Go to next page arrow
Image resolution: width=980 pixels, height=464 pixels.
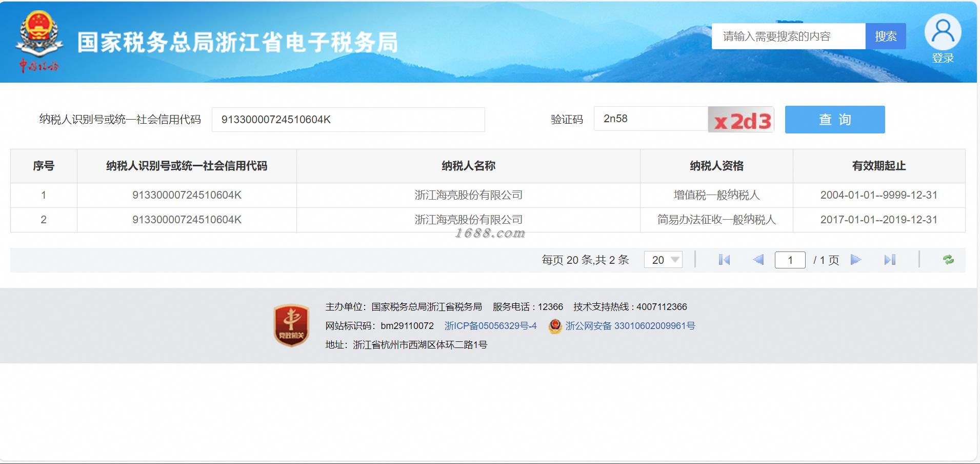[855, 260]
